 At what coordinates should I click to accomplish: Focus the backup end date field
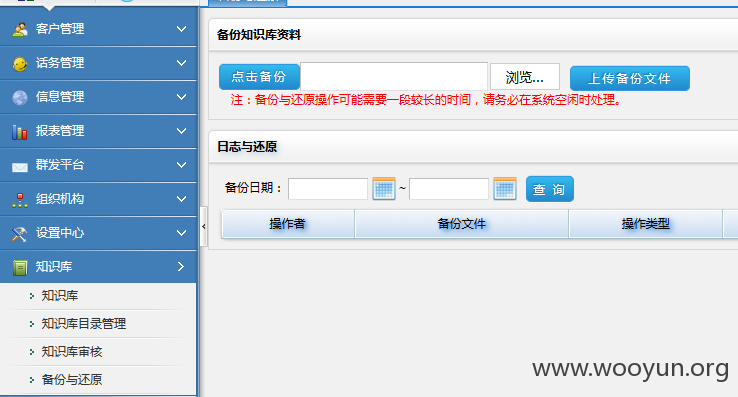(x=449, y=189)
